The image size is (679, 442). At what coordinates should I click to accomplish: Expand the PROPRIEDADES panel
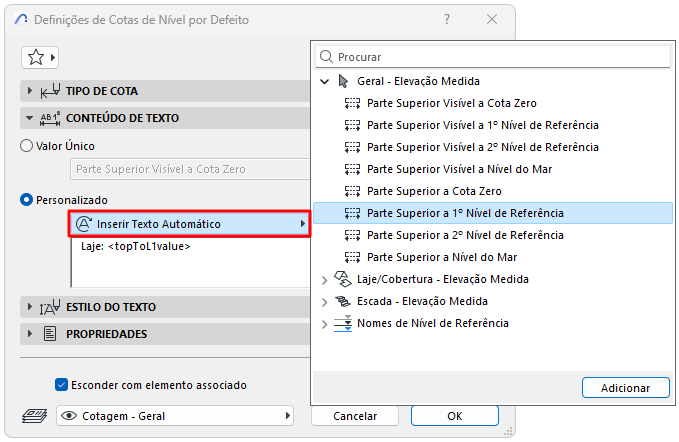click(29, 334)
